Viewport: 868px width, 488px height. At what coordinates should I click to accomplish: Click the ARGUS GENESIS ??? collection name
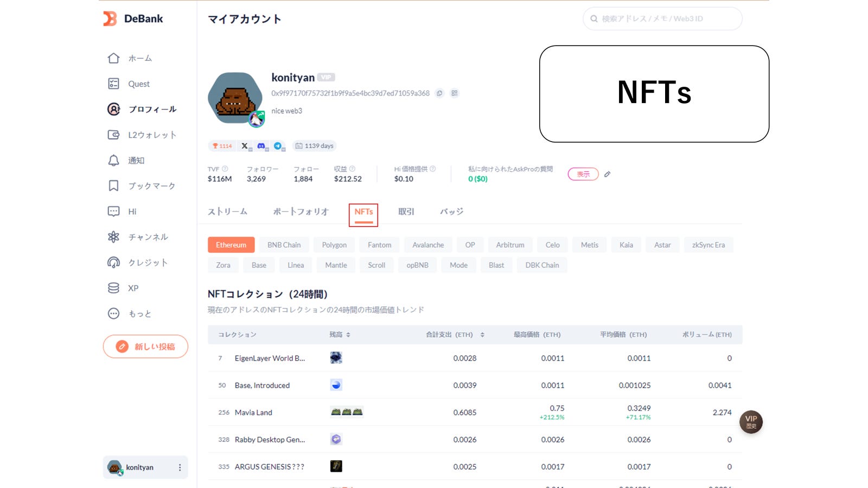pyautogui.click(x=269, y=467)
